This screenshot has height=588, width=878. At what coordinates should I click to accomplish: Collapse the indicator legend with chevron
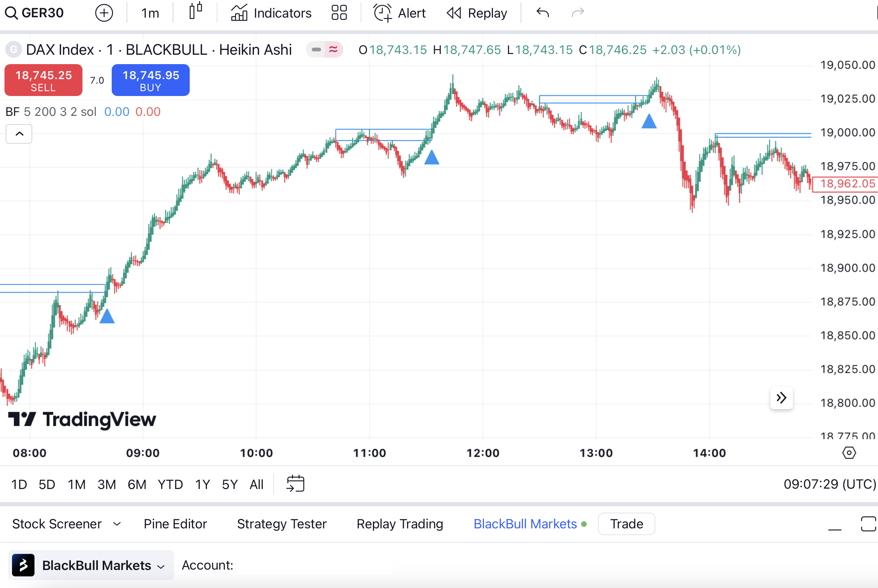19,134
